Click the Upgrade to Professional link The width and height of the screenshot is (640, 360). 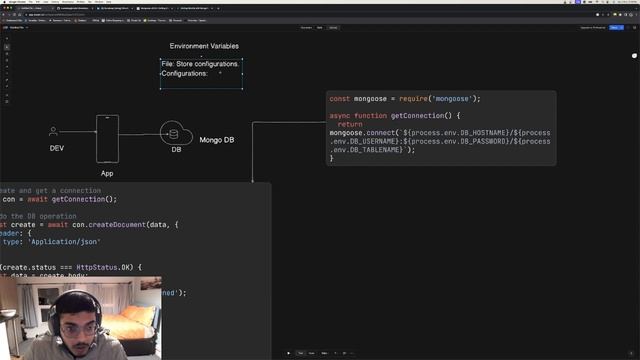coord(593,28)
